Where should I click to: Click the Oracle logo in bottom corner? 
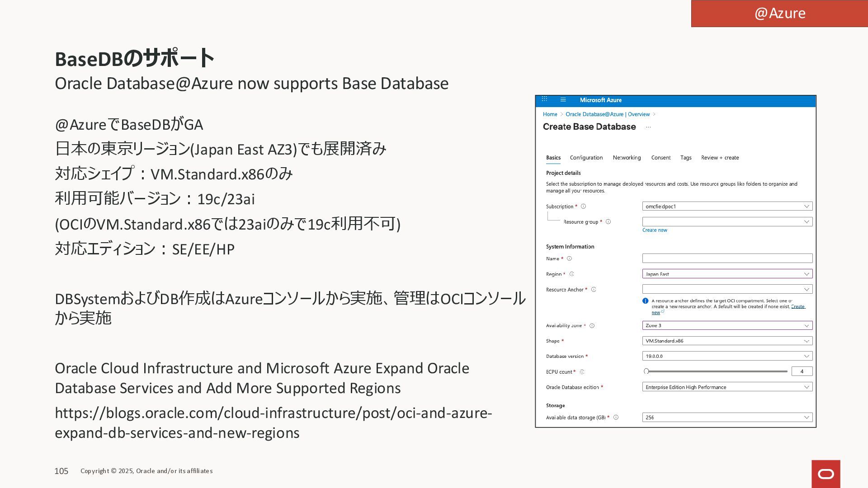point(826,474)
